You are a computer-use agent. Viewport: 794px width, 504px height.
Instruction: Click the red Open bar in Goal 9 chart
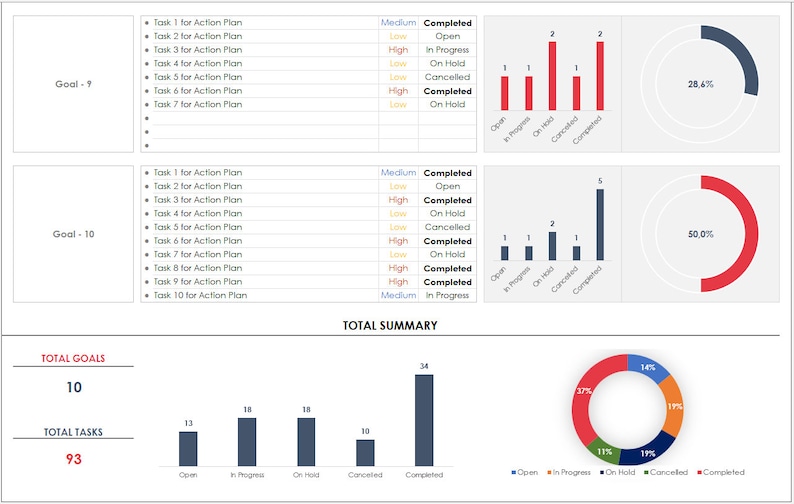coord(505,93)
